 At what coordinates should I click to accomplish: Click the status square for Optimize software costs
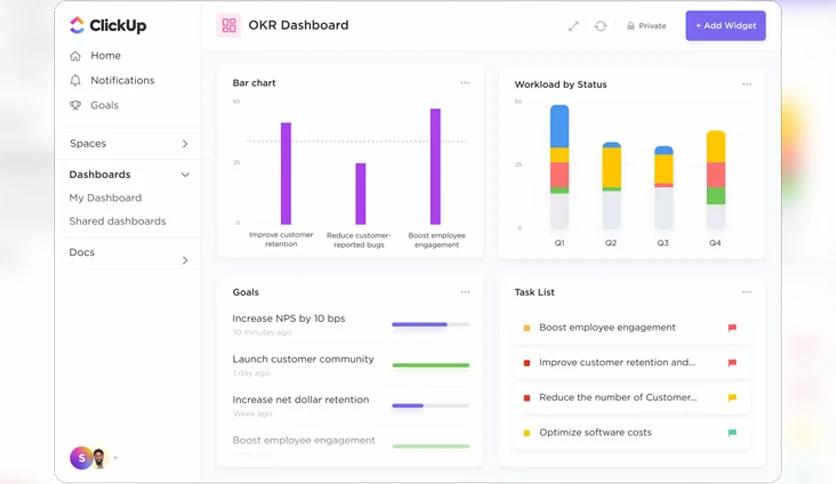pyautogui.click(x=527, y=433)
